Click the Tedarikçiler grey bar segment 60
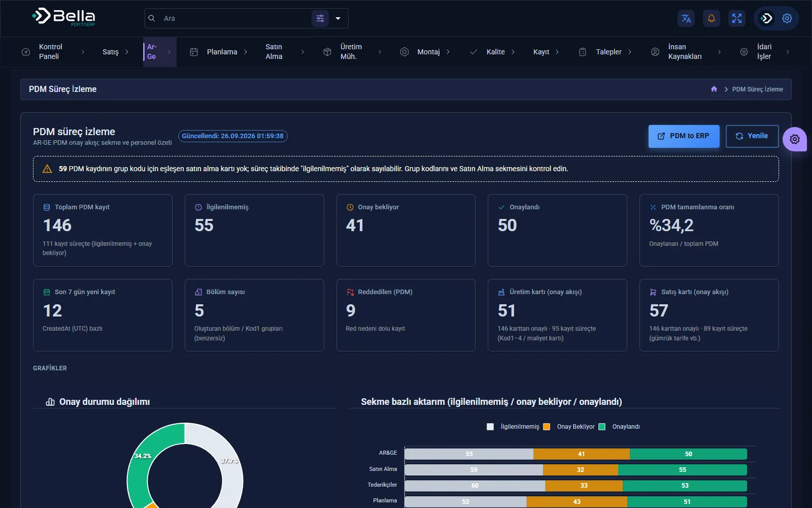This screenshot has width=812, height=508. click(475, 486)
